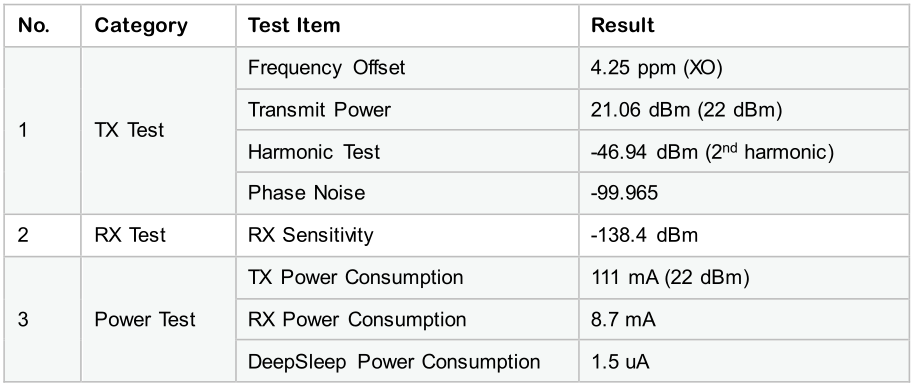The width and height of the screenshot is (915, 387).
Task: Select the Power Test category cell
Action: (x=158, y=319)
